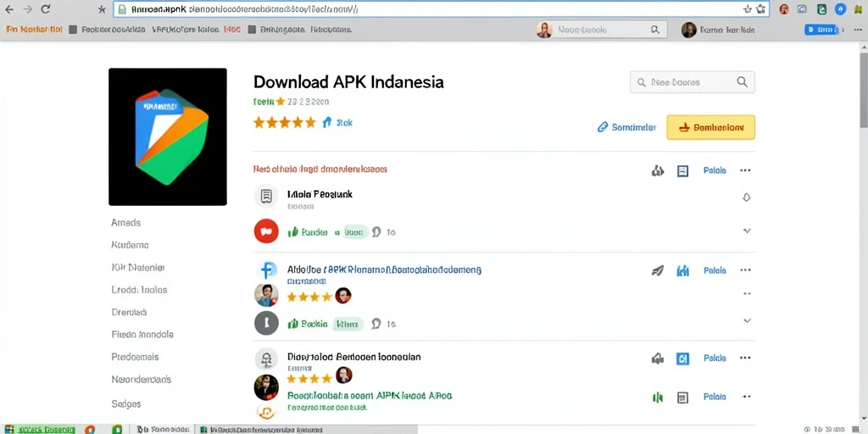This screenshot has width=868, height=434.
Task: Click the 'Mola Peostunk' item document icon
Action: (x=265, y=196)
